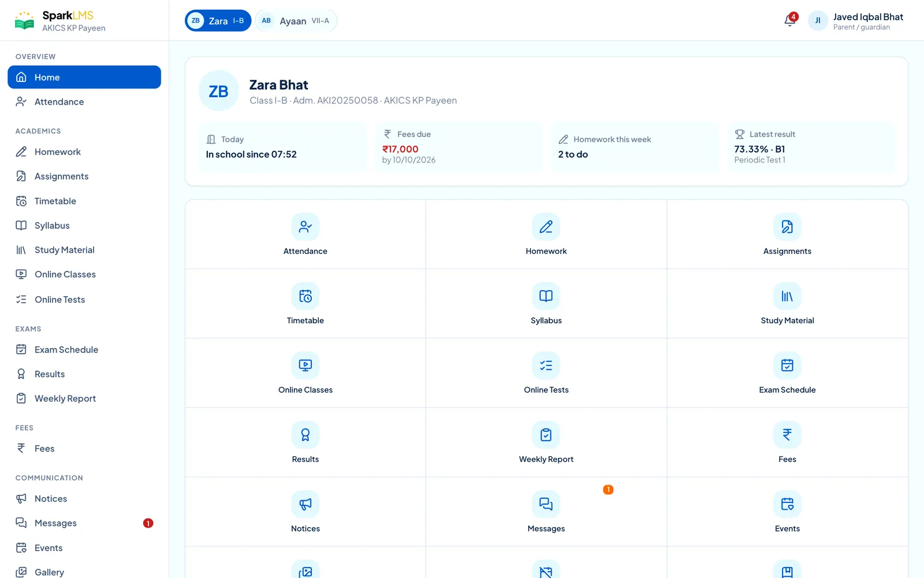
Task: Open the notifications bell
Action: click(790, 21)
